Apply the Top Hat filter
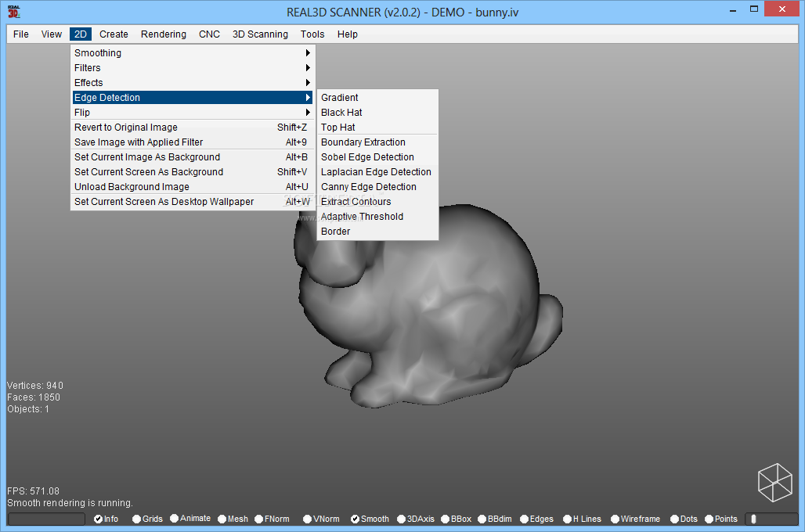Viewport: 805px width, 532px height. 377,128
